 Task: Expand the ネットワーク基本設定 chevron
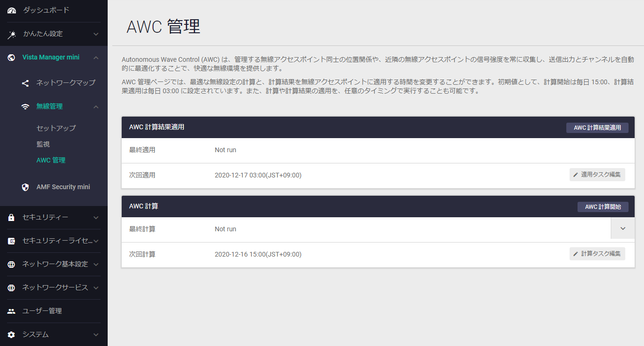(x=96, y=265)
